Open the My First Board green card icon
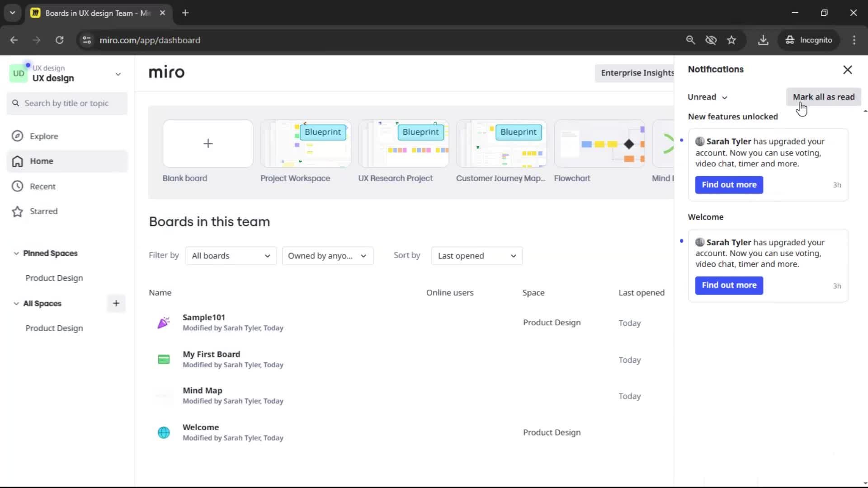Viewport: 868px width, 488px height. pyautogui.click(x=164, y=360)
